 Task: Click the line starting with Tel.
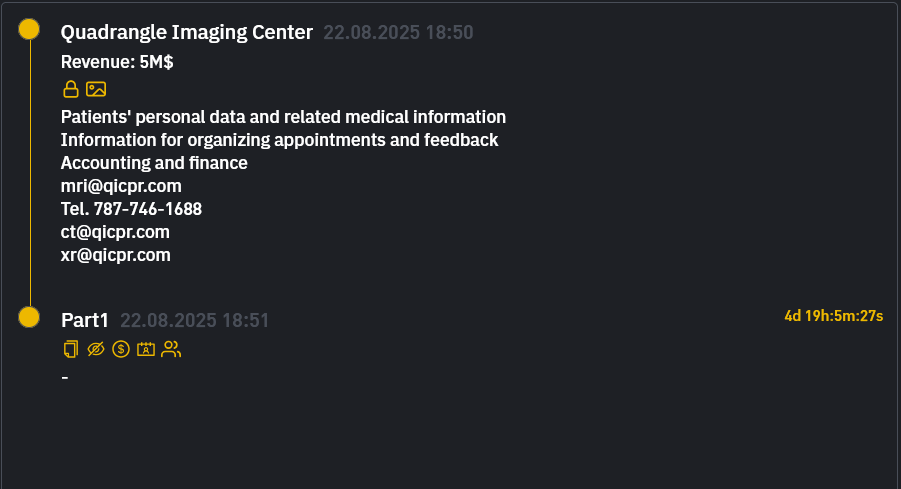[131, 209]
